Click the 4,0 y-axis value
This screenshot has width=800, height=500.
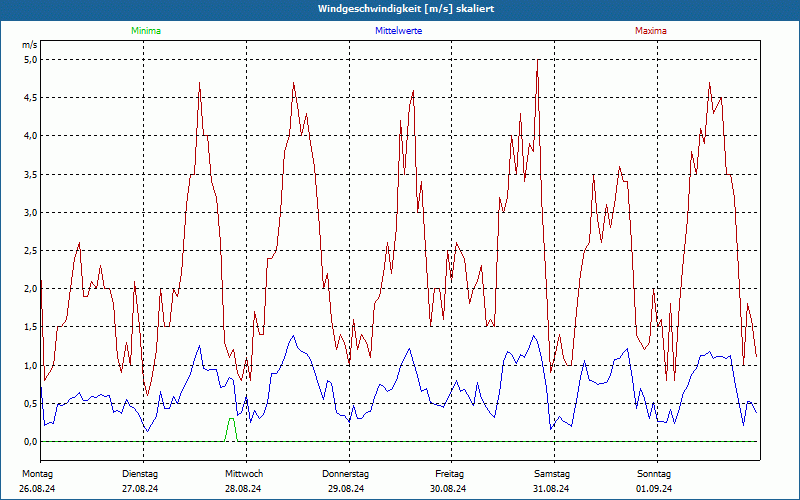coord(31,136)
